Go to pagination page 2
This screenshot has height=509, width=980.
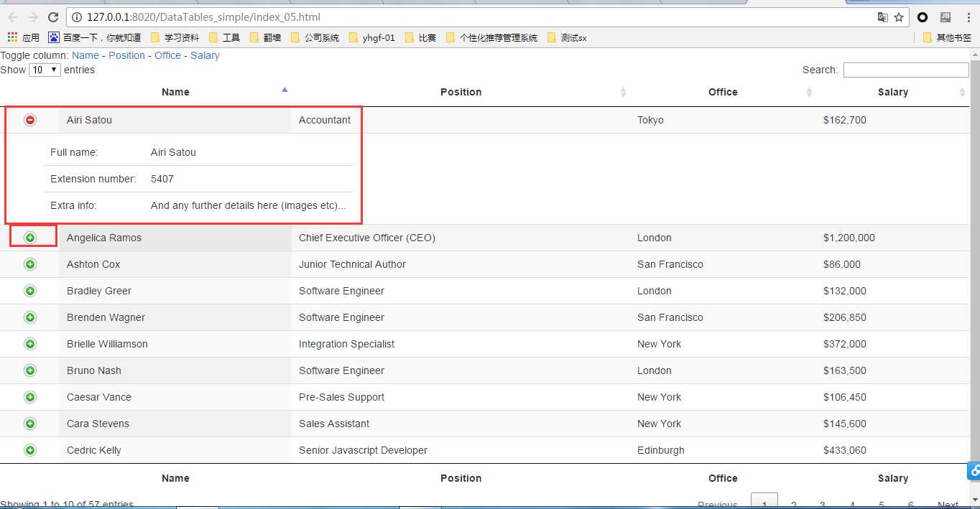[793, 504]
